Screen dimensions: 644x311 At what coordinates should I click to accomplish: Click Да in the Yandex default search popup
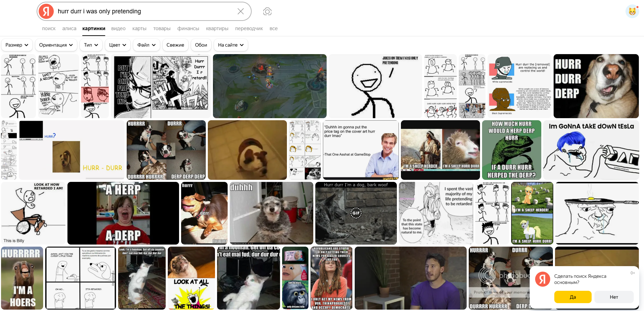point(573,297)
